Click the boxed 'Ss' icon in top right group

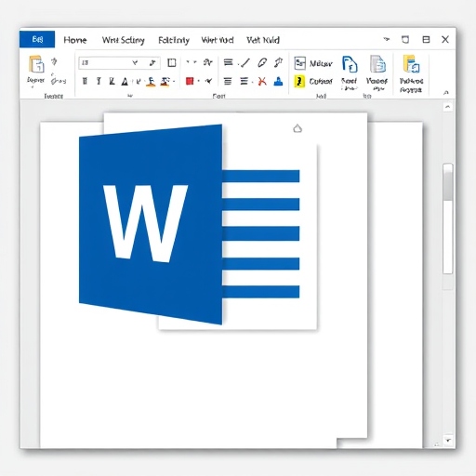299,63
